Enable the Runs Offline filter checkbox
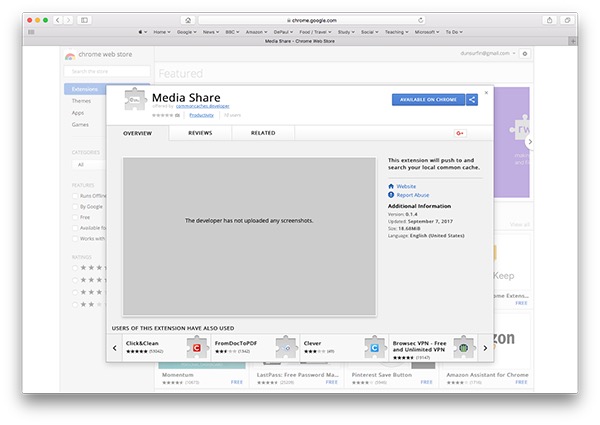This screenshot has width=600, height=425. coord(74,196)
